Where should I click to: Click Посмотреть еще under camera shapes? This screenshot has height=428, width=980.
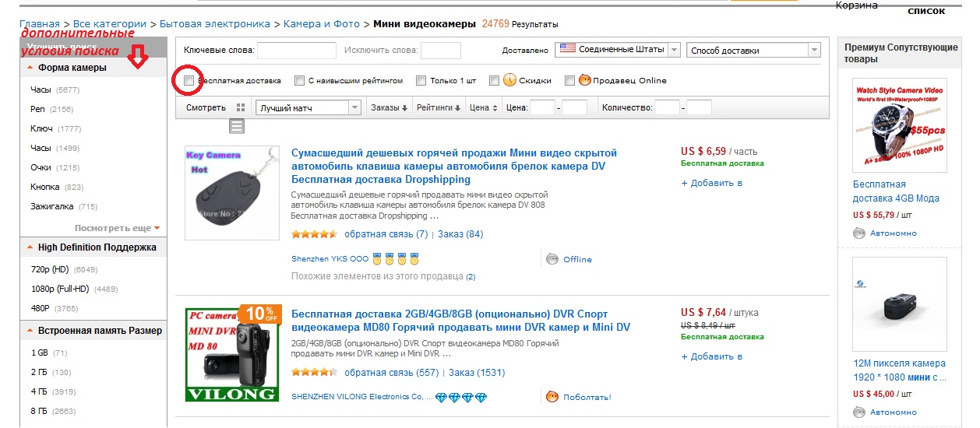(117, 228)
